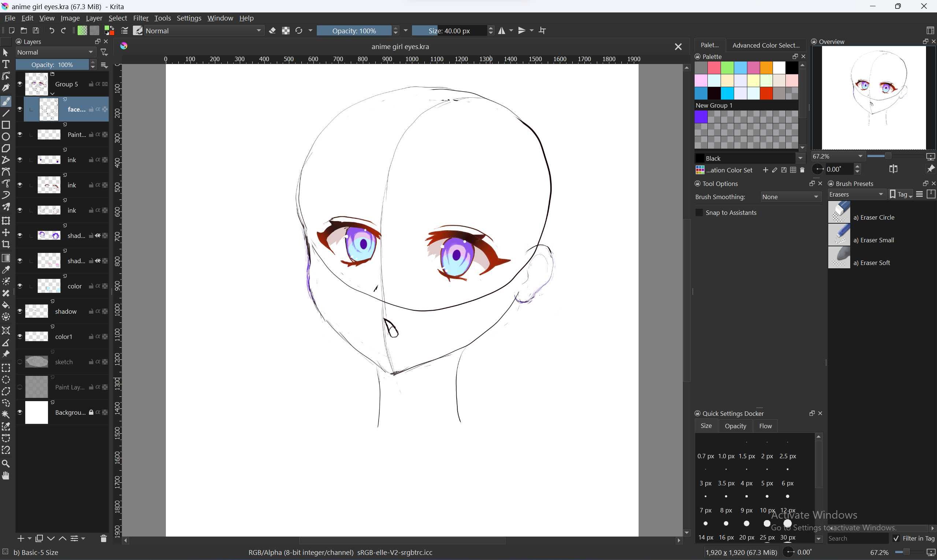Select the Rectangular Selection tool
This screenshot has width=937, height=560.
tap(5, 368)
